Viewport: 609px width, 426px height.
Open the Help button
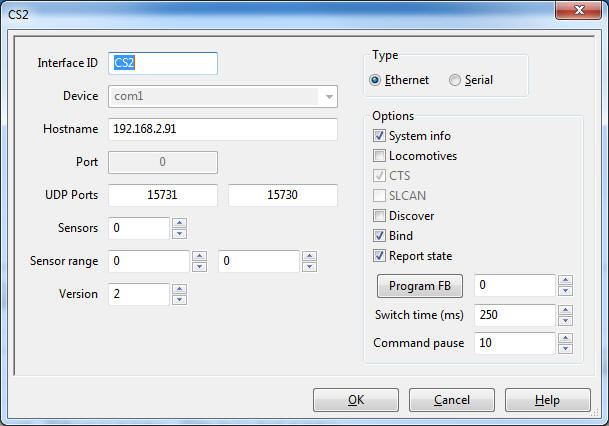click(x=548, y=400)
